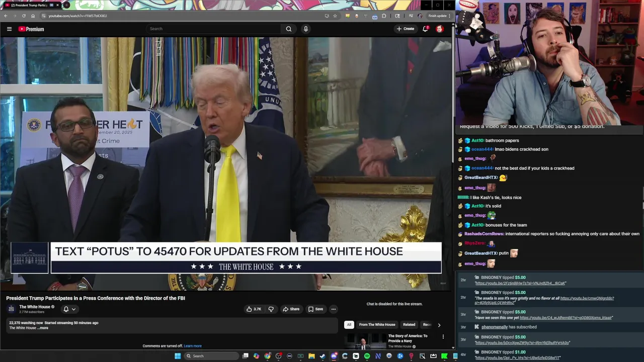Activate voice search microphone

point(305,29)
